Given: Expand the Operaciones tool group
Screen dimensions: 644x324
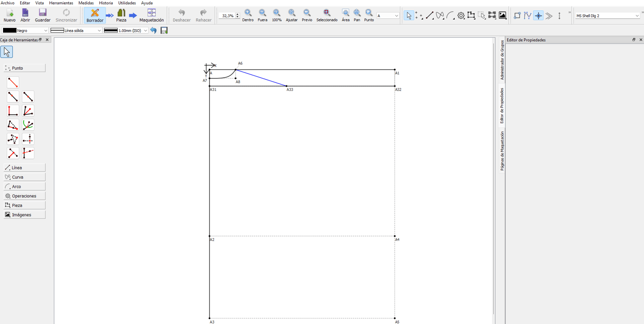Looking at the screenshot, I should 24,196.
